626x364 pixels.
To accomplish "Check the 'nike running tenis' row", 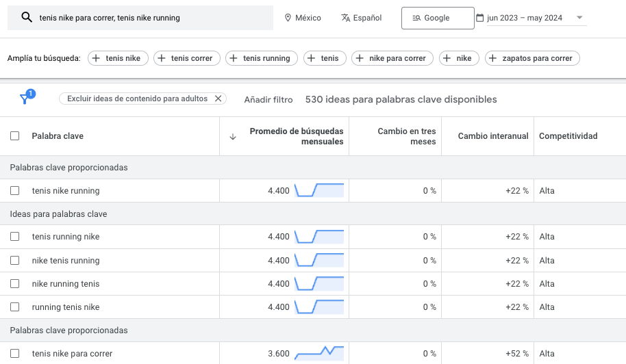I will point(15,283).
